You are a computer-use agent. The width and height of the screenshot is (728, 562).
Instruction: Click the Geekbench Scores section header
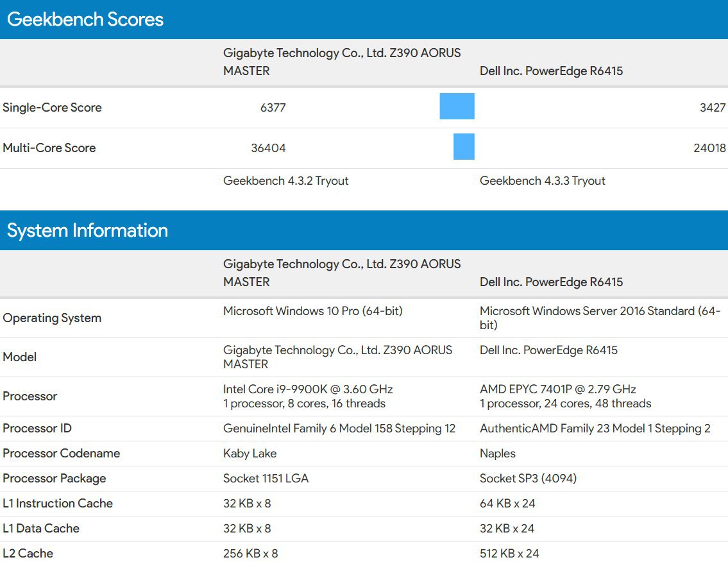click(364, 19)
